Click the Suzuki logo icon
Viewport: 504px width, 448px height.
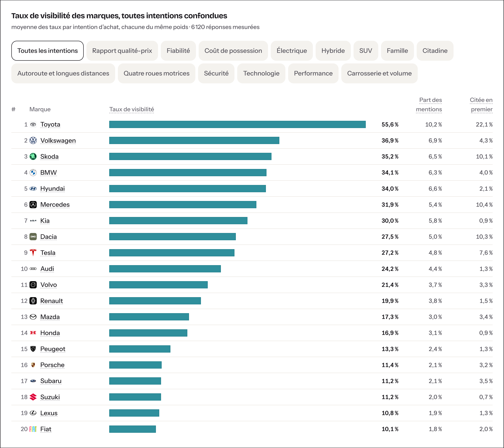[x=33, y=397]
